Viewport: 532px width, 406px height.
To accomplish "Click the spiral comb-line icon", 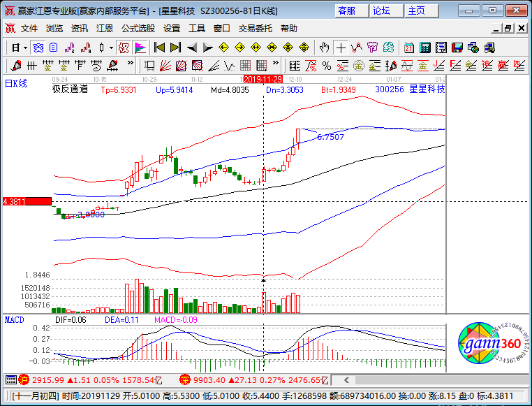I will [x=96, y=66].
